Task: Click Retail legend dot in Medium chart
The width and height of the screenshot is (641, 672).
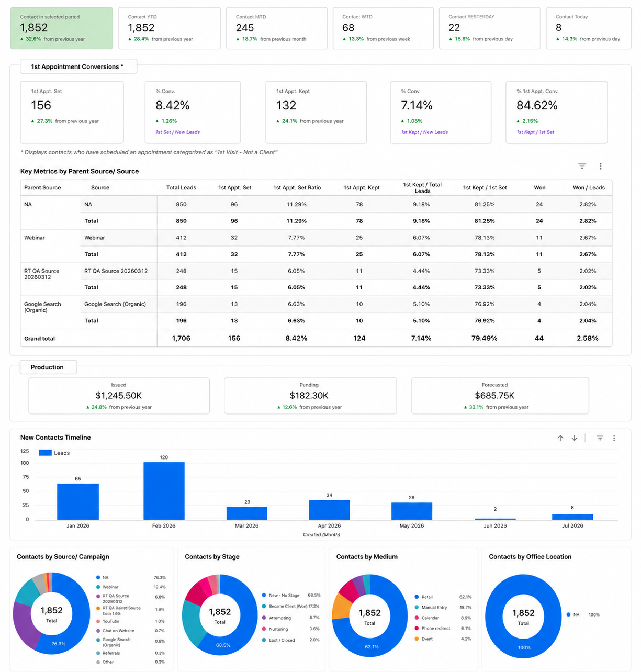Action: click(417, 597)
